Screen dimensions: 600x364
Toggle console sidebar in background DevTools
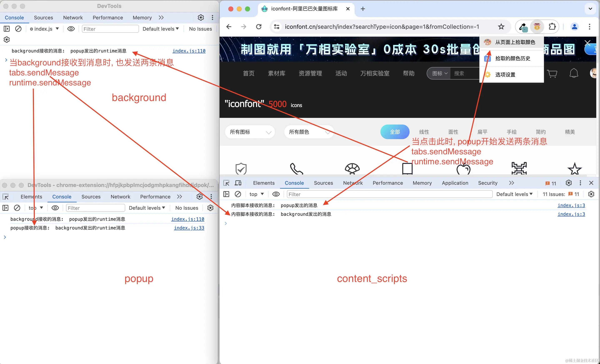[7, 29]
